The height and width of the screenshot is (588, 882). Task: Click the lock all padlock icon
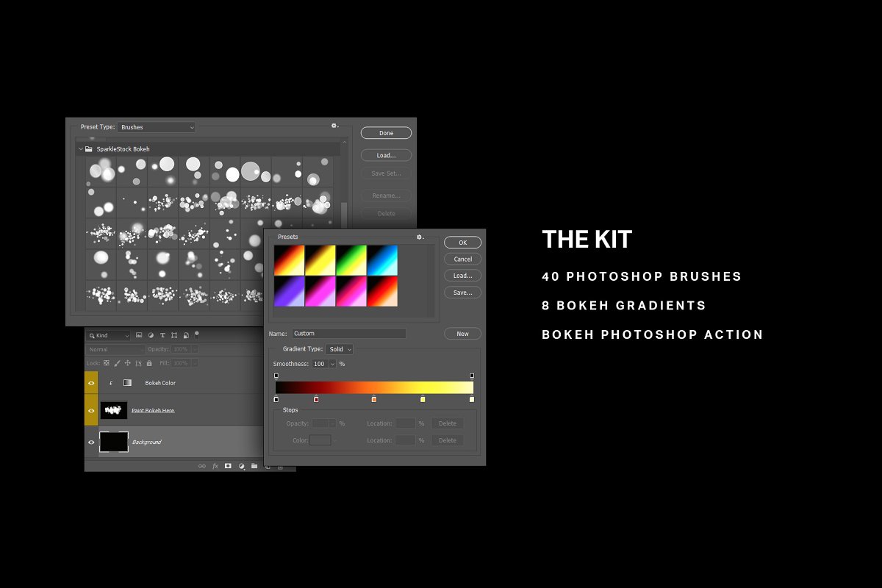pyautogui.click(x=149, y=363)
